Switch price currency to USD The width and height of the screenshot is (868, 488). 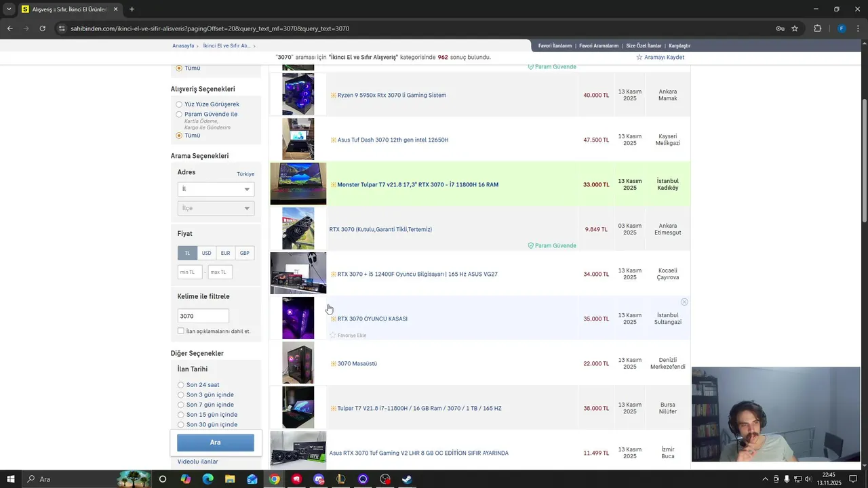pos(206,253)
